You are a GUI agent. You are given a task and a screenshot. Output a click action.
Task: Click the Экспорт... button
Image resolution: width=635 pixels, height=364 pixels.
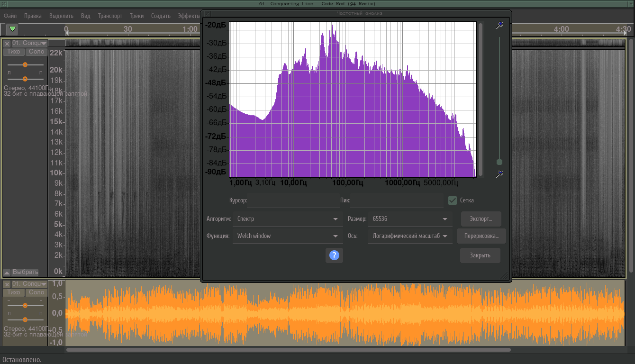[481, 219]
